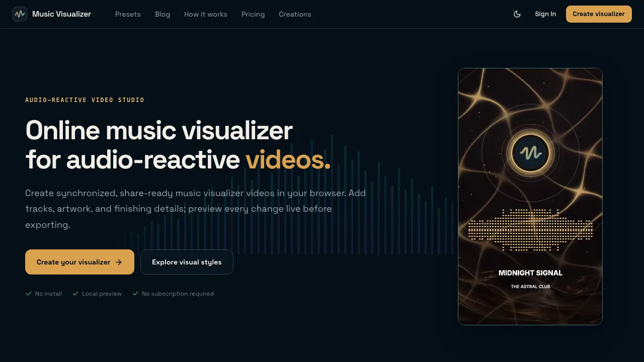The width and height of the screenshot is (644, 362).
Task: Browse the Creations gallery
Action: [295, 14]
